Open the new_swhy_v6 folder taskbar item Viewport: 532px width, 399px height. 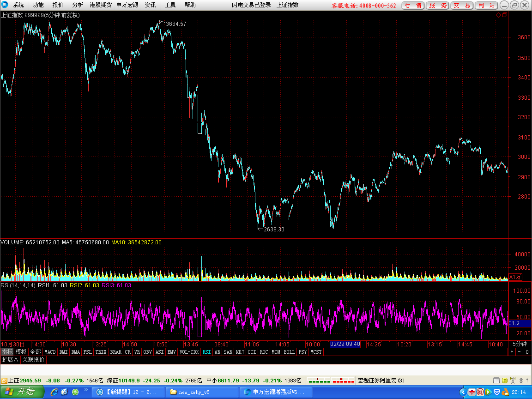click(x=202, y=392)
